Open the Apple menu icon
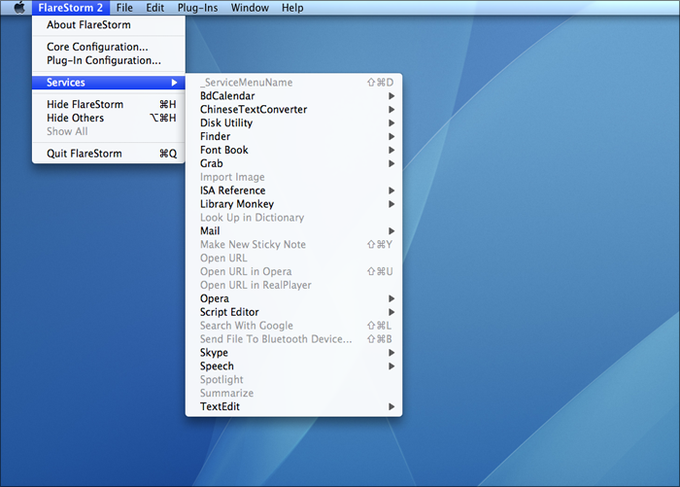The width and height of the screenshot is (680, 487). point(19,8)
